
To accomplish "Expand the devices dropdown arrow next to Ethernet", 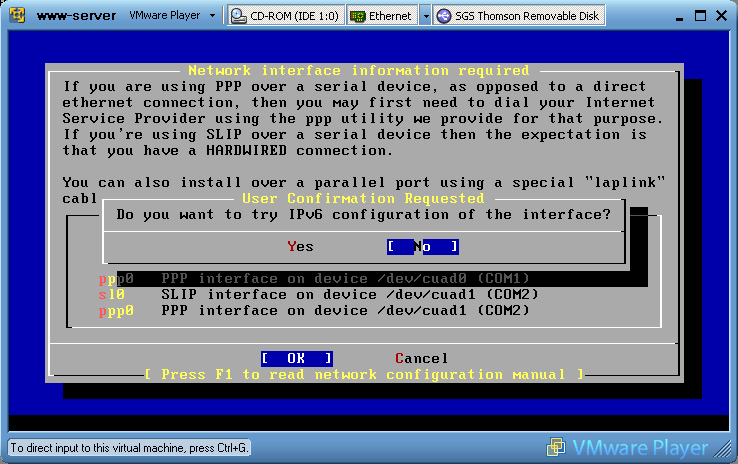I will coord(425,16).
